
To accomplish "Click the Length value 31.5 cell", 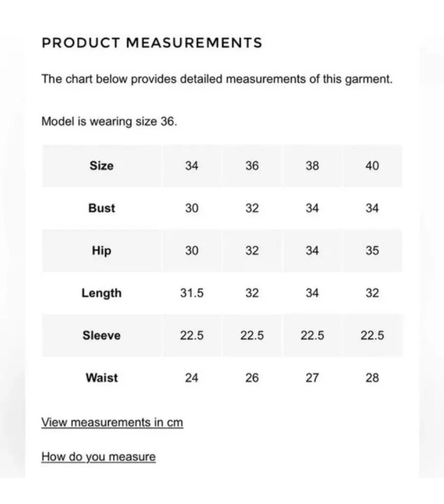I will pyautogui.click(x=192, y=293).
